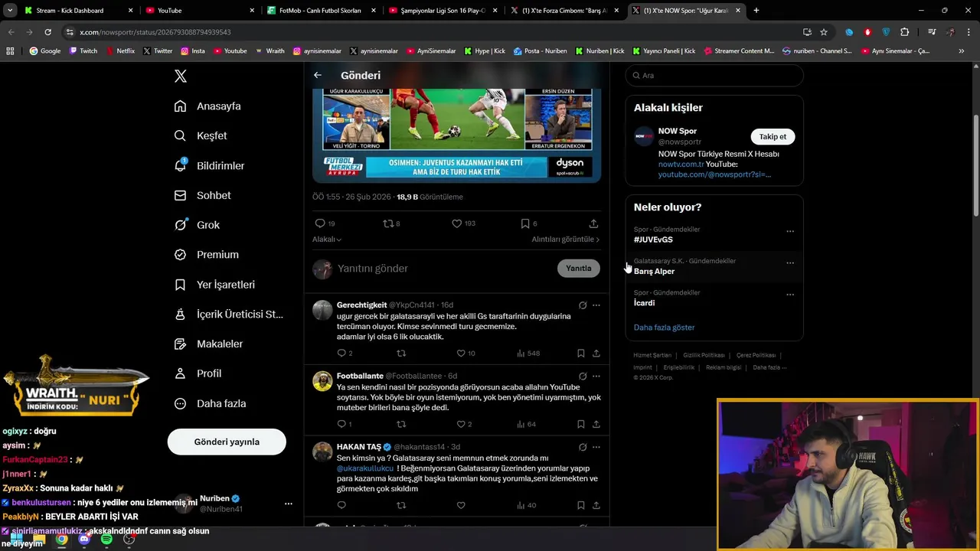The height and width of the screenshot is (551, 980).
Task: Like the Footballante reply with 2
Action: [x=461, y=424]
